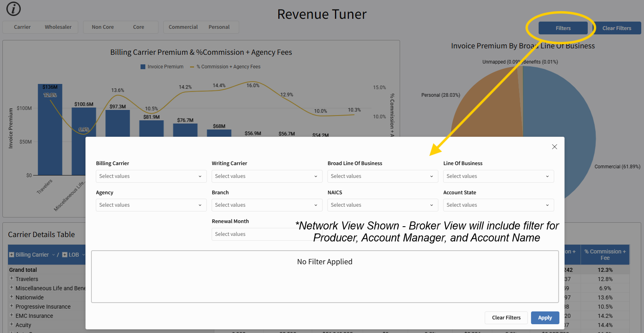Click the LOB column expand icon

tap(65, 255)
